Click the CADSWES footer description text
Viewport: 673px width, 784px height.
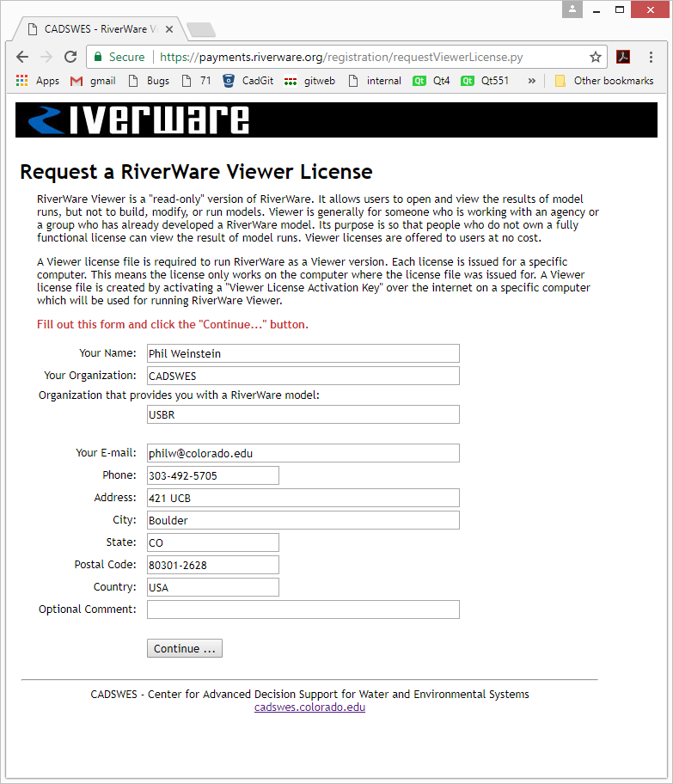[309, 695]
